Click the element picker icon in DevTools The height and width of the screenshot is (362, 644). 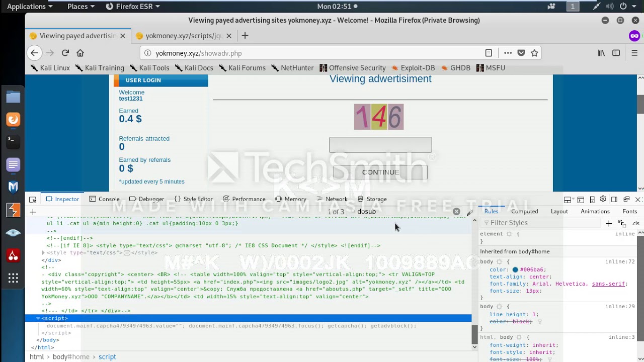pos(33,199)
